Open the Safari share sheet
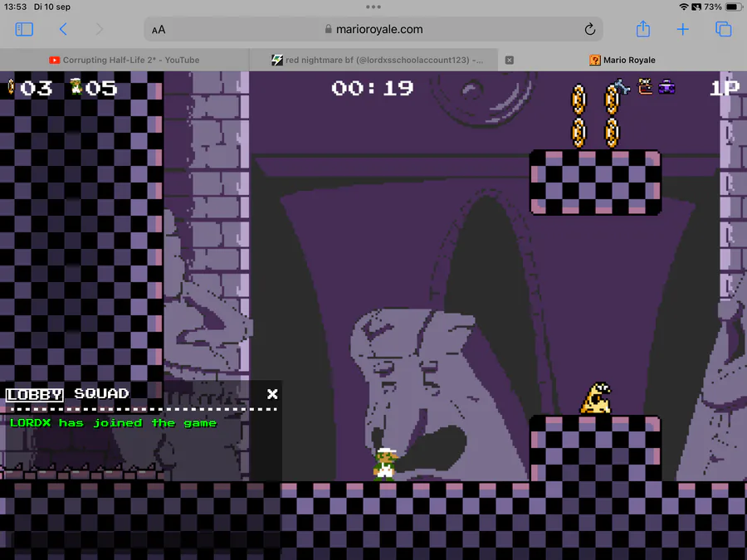747x560 pixels. tap(643, 29)
